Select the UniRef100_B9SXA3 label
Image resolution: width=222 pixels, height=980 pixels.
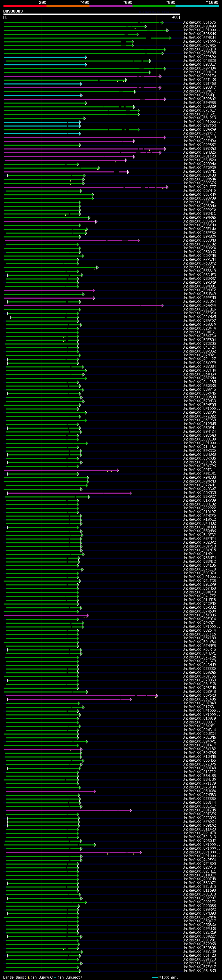(199, 149)
